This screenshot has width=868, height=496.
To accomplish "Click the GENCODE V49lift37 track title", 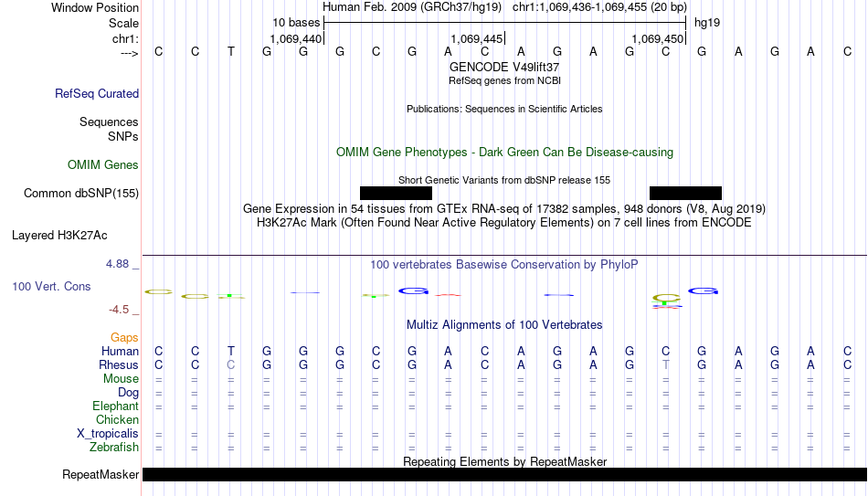I will 504,67.
